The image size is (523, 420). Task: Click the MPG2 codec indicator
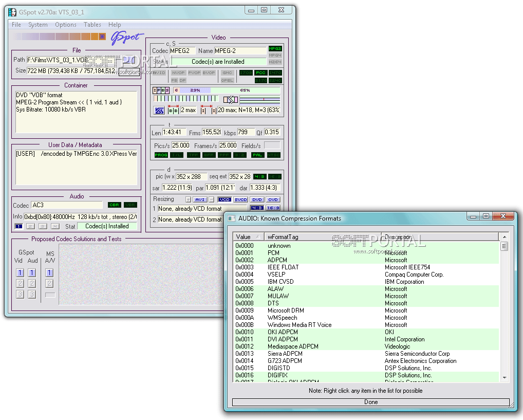click(275, 49)
